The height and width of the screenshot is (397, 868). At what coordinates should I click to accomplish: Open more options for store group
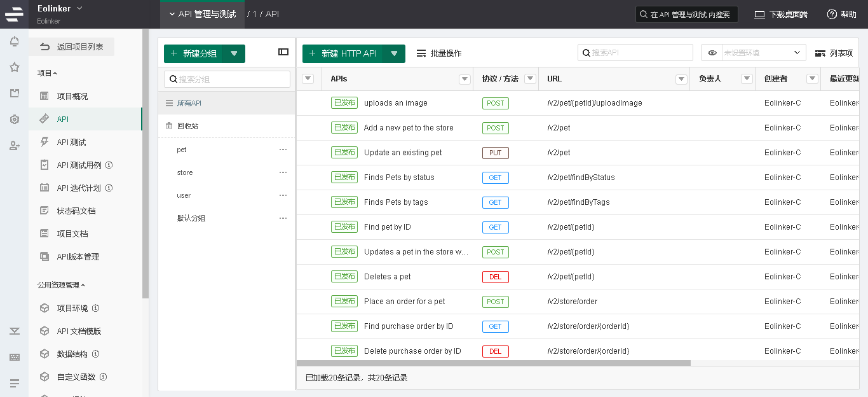pyautogui.click(x=283, y=172)
